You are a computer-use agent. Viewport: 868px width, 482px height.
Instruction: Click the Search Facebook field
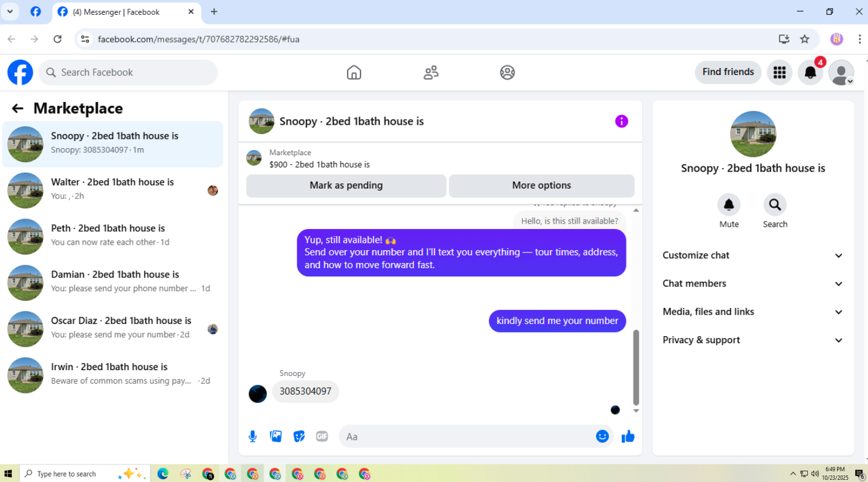(x=128, y=72)
